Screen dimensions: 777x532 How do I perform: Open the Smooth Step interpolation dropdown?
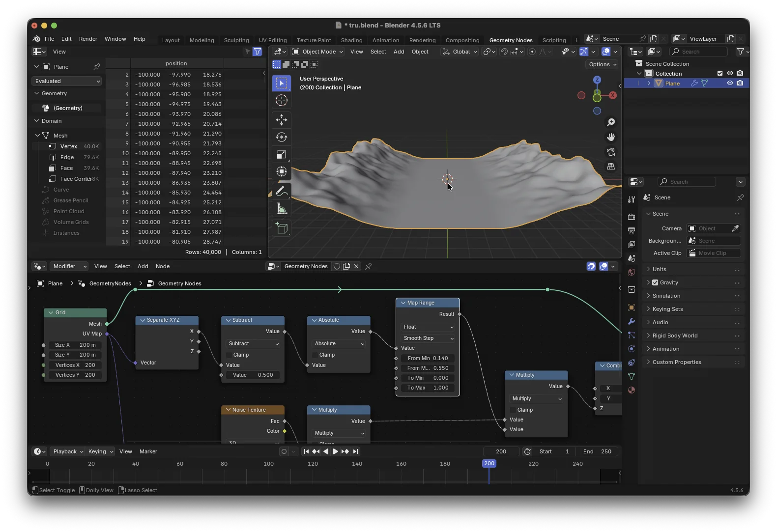click(428, 338)
